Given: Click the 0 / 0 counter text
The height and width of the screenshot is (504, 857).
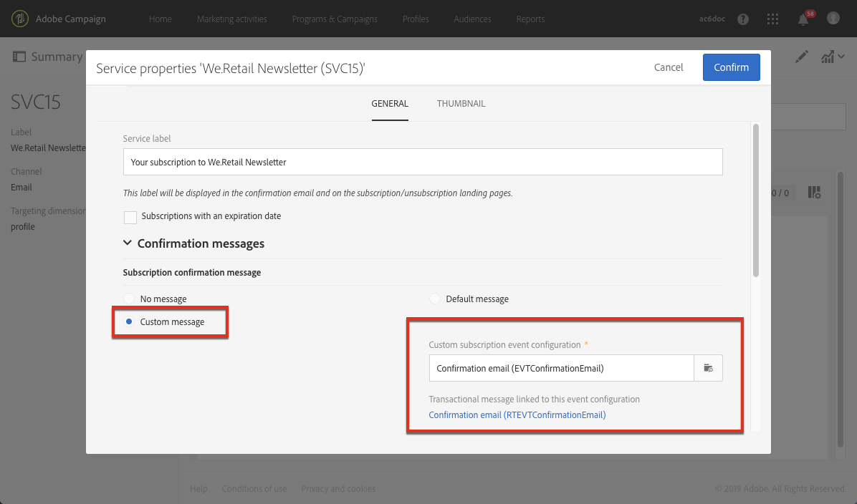Looking at the screenshot, I should (x=780, y=193).
